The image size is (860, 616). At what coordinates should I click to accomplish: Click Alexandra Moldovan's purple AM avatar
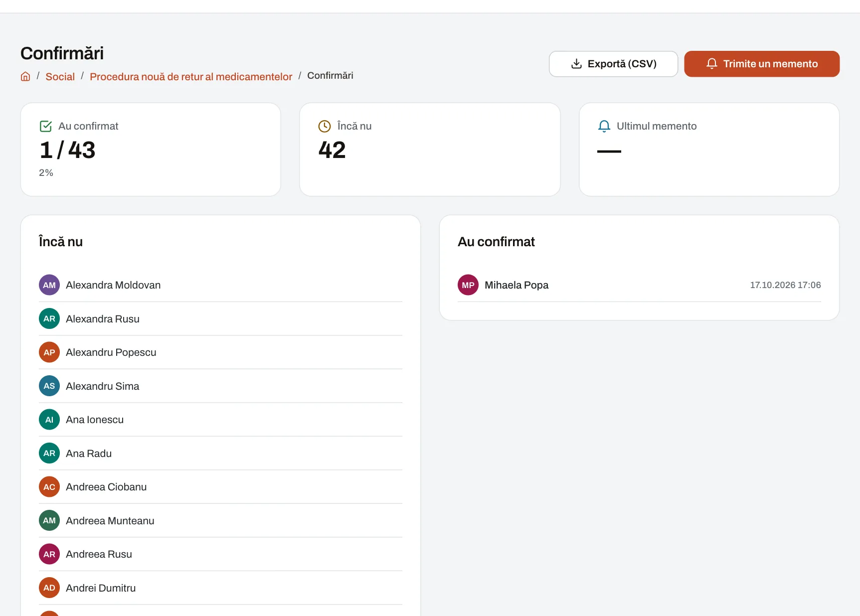49,285
